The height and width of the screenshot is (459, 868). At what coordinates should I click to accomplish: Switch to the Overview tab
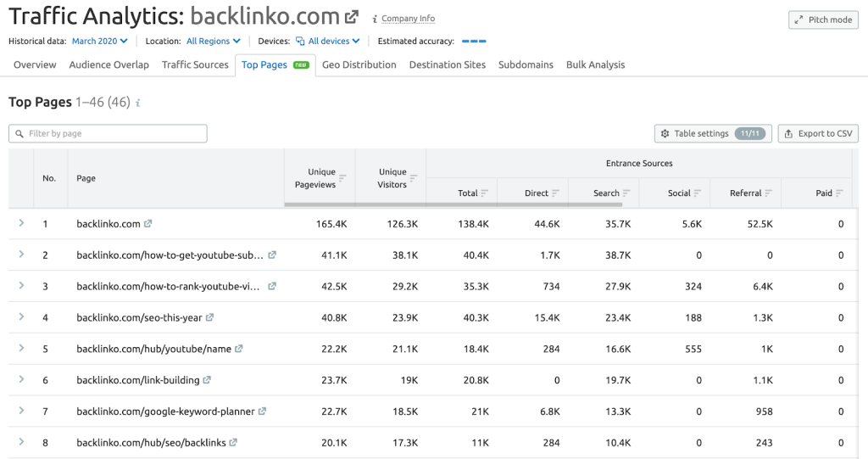(35, 64)
